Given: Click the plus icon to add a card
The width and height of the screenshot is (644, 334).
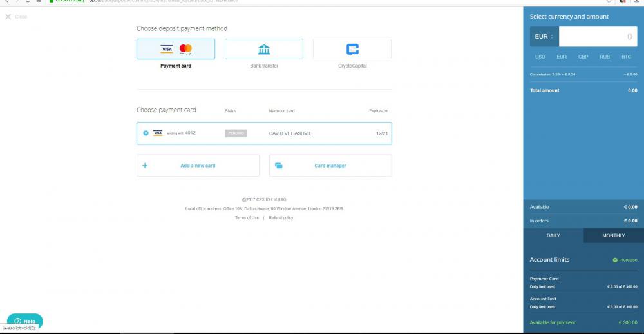Looking at the screenshot, I should coord(145,166).
